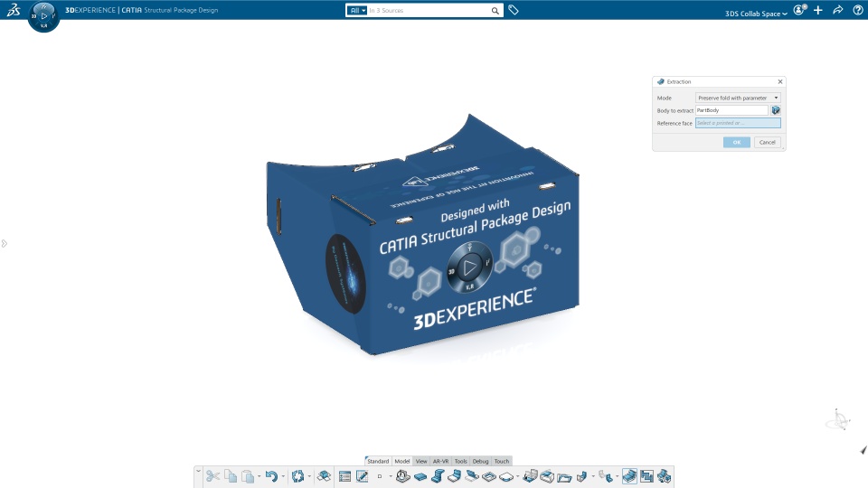Viewport: 868px width, 488px height.
Task: Click the Body to extract field
Action: click(731, 110)
